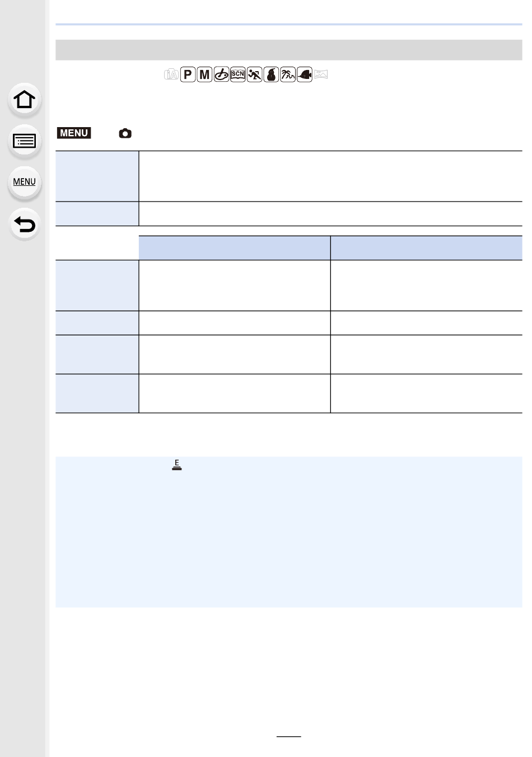This screenshot has height=757, width=532.
Task: Click the left blue column header cell
Action: (235, 248)
